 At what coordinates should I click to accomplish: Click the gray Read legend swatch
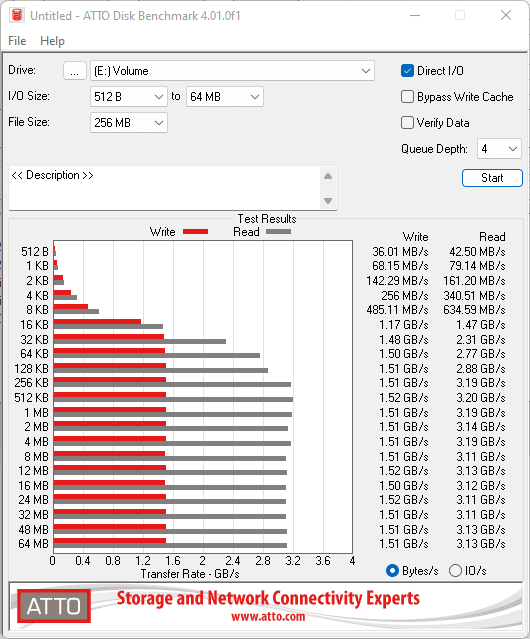pos(278,231)
